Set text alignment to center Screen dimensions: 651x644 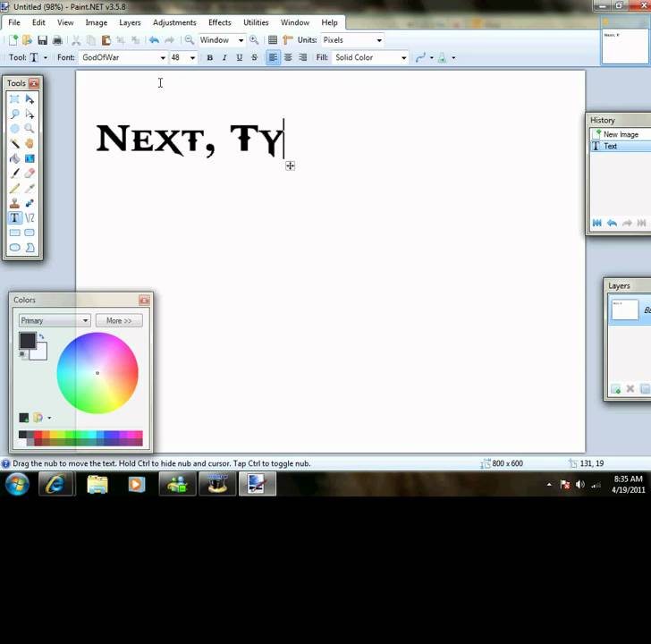(x=288, y=58)
